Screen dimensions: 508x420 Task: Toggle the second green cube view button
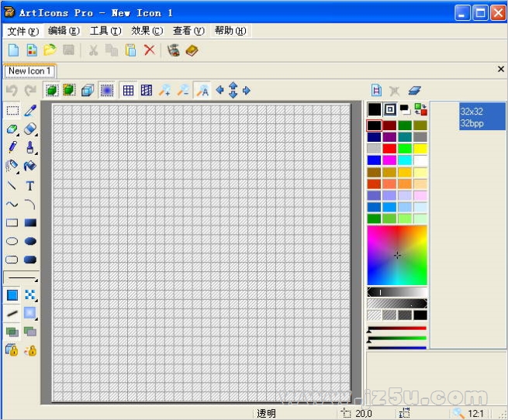click(x=69, y=90)
